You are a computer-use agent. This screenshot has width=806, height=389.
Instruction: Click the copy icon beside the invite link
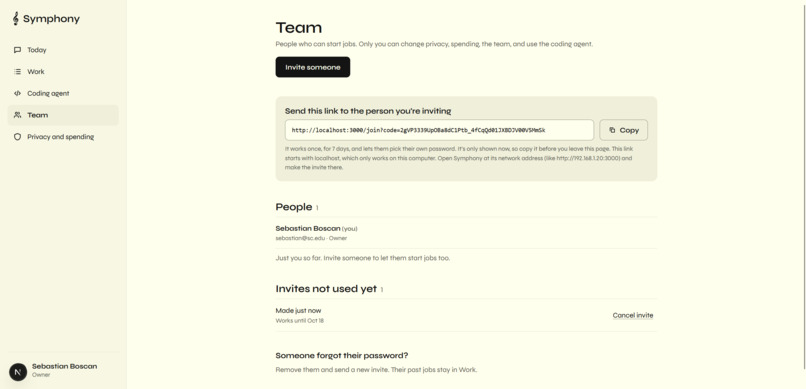tap(612, 130)
